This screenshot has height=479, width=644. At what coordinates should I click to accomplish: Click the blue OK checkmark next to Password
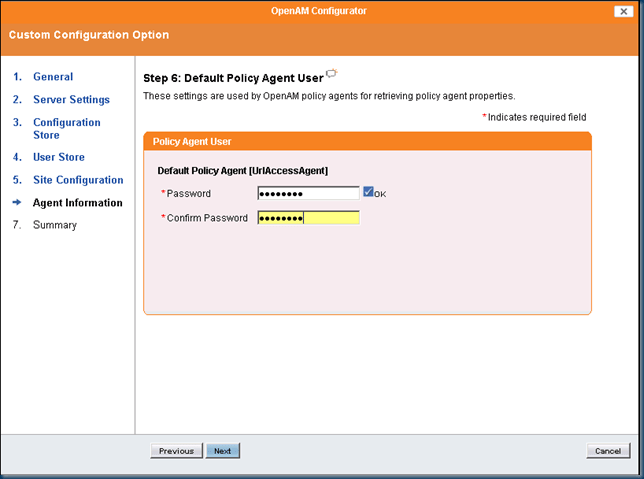click(x=369, y=192)
